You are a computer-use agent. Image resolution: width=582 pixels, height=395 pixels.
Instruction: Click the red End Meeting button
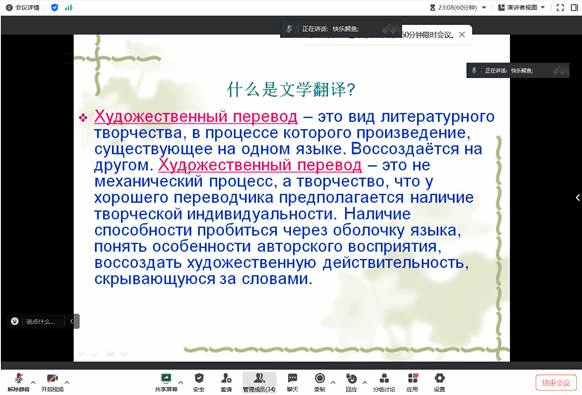pos(556,383)
